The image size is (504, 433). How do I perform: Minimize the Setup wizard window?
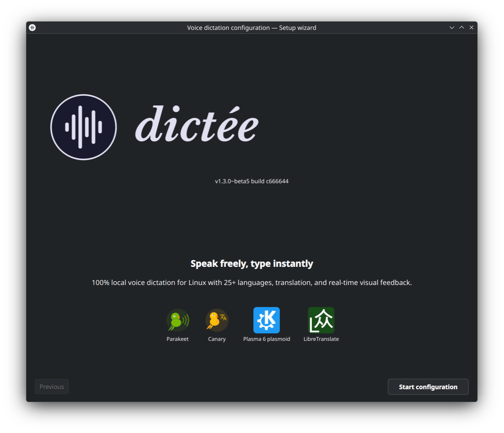pyautogui.click(x=452, y=27)
